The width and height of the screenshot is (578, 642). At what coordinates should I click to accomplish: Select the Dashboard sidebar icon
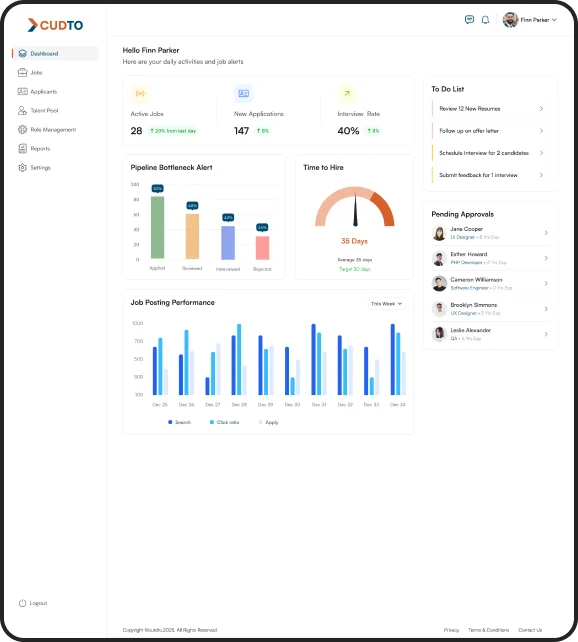click(x=23, y=54)
